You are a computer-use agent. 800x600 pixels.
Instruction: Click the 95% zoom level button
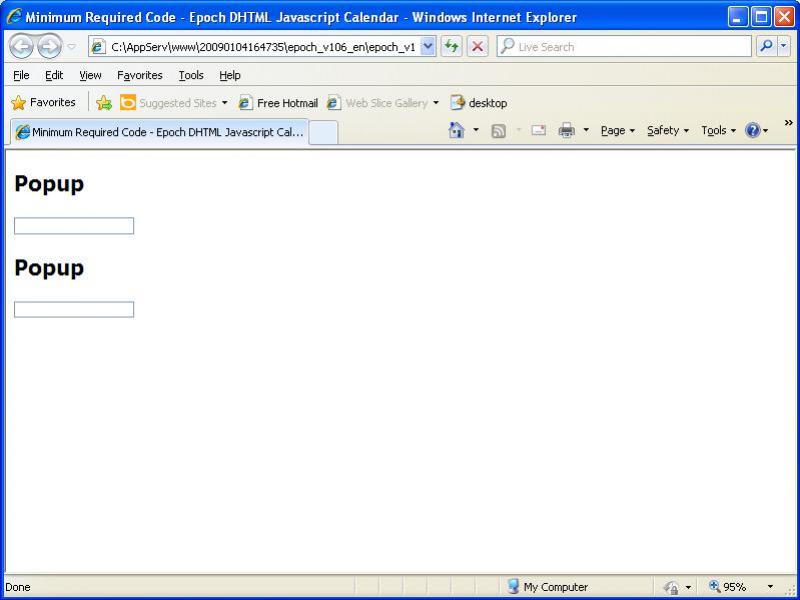(728, 587)
